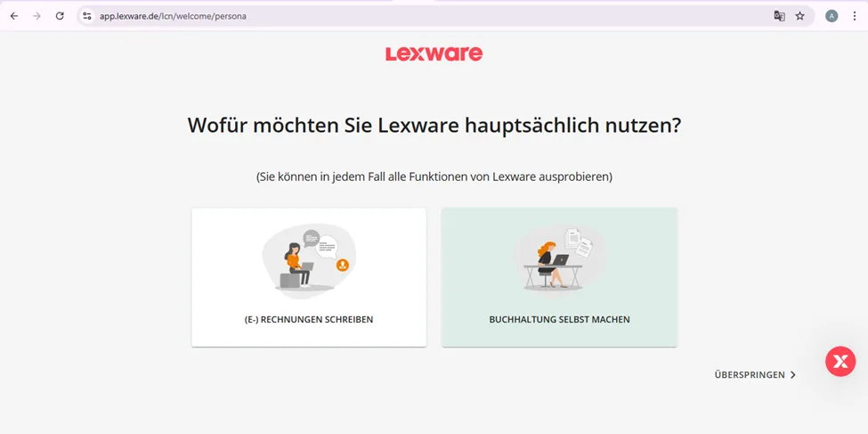Select the app.lexware.de address bar URL

point(173,17)
